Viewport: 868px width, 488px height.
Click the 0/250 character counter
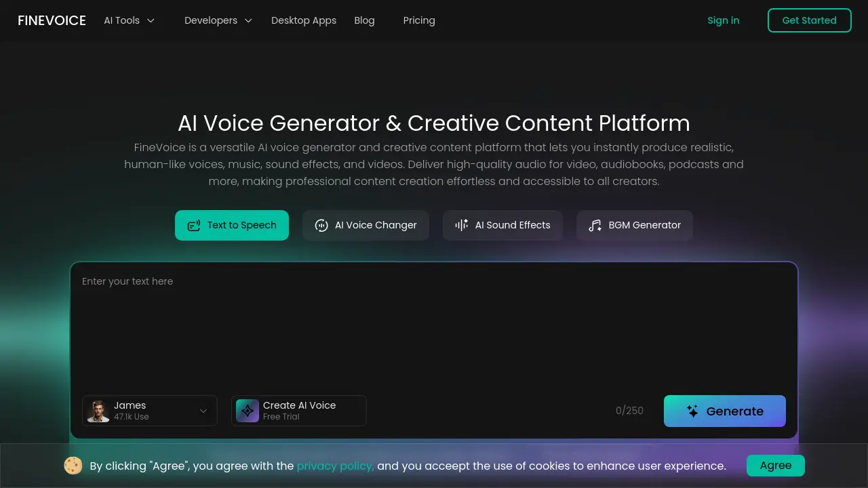629,411
